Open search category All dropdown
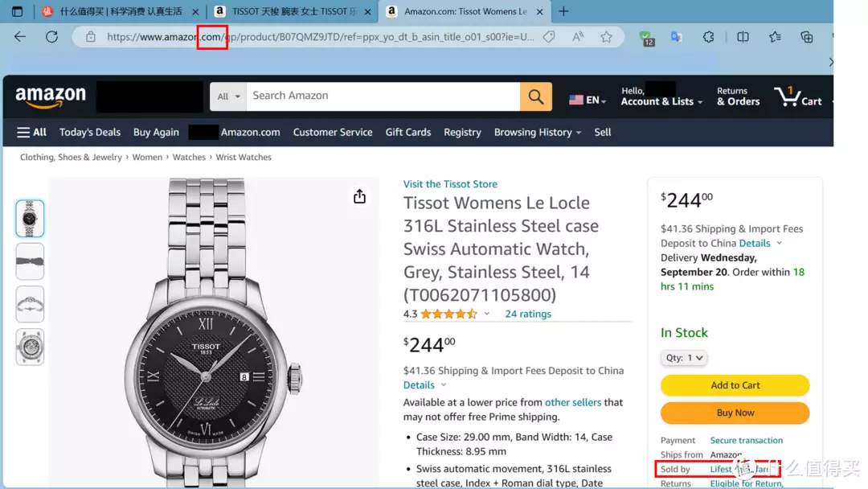Screen dimensions: 868x489 pos(228,97)
